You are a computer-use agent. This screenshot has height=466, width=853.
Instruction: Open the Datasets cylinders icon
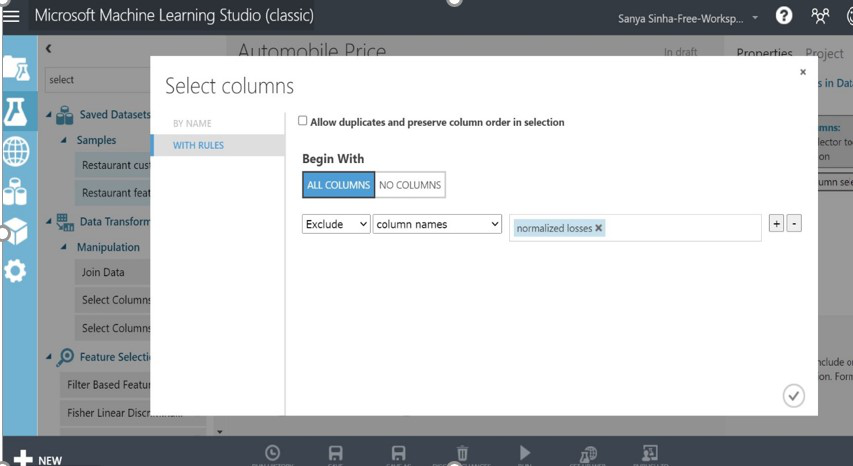[x=16, y=190]
